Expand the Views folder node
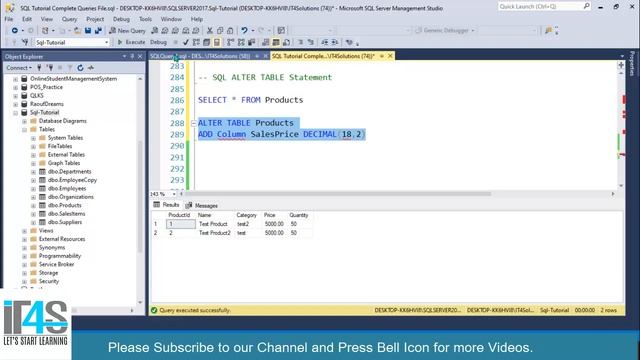The image size is (640, 360). 24,231
